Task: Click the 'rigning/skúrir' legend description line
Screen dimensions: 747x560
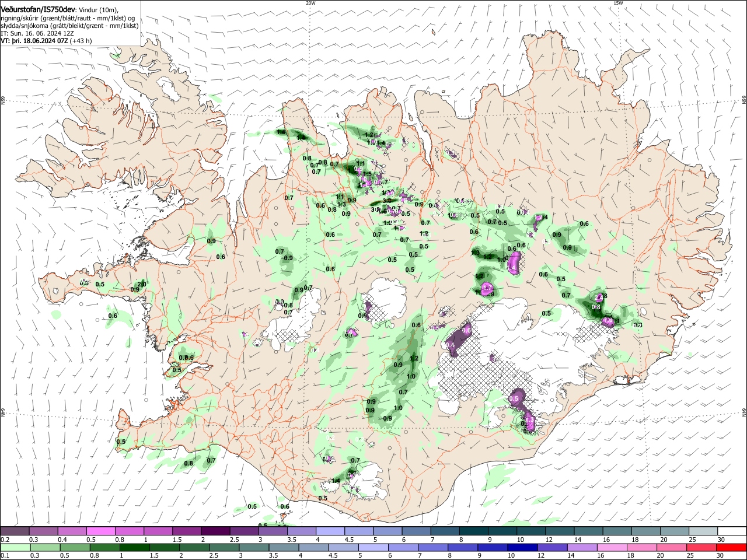Action: coord(67,18)
